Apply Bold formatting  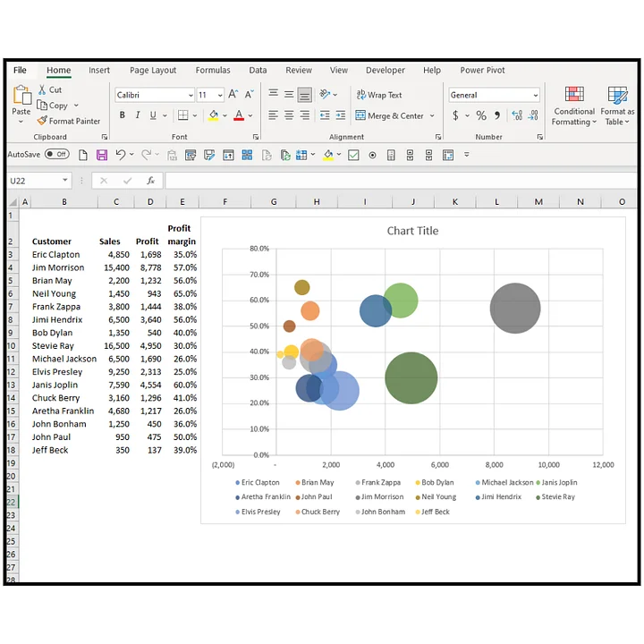coord(122,115)
